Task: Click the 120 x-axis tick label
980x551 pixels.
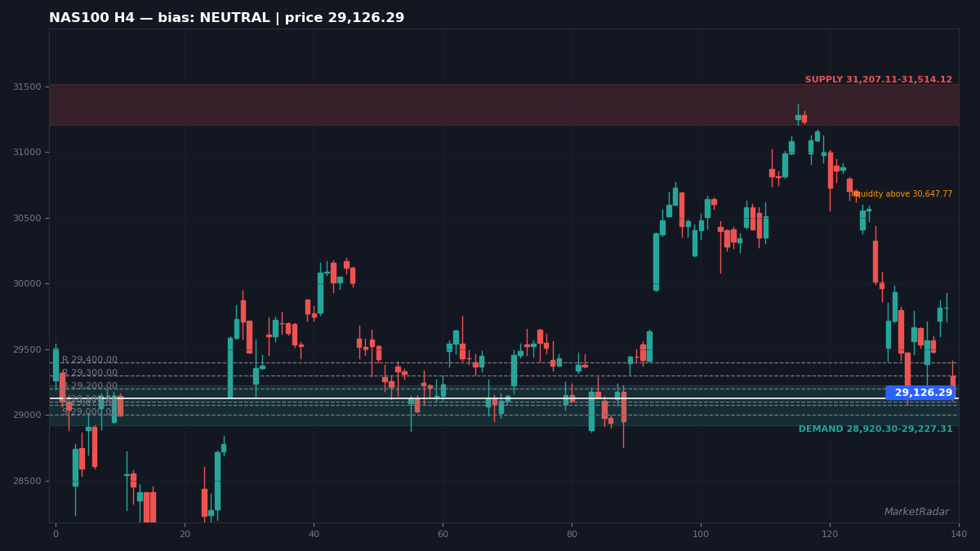Action: 830,534
